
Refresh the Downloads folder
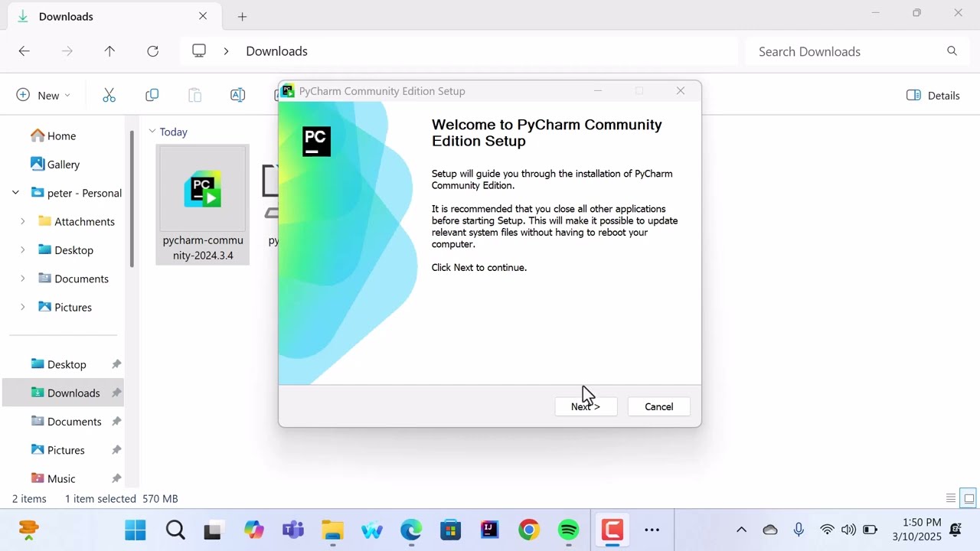click(152, 51)
